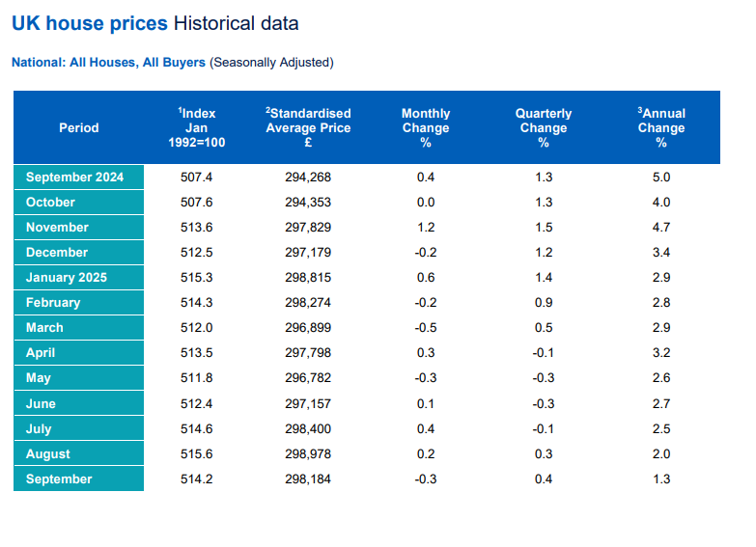Select the 'October' period row label
This screenshot has height=547, width=756.
pos(50,203)
